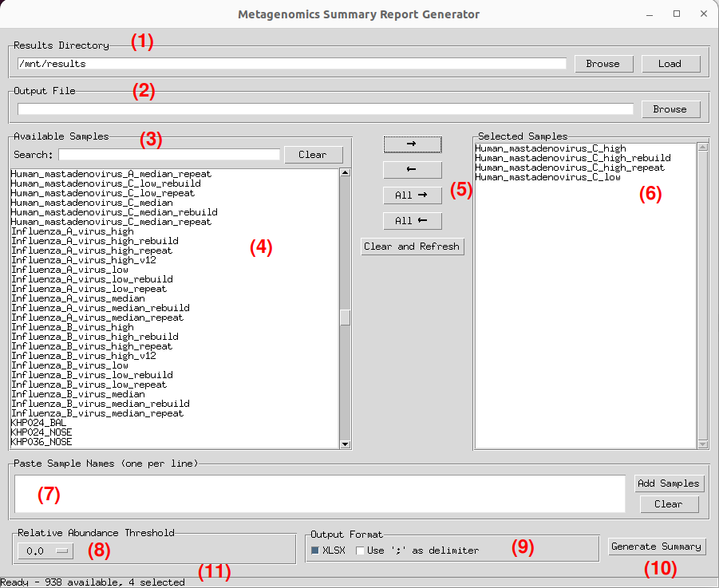Maximize the report generator window

pos(677,14)
